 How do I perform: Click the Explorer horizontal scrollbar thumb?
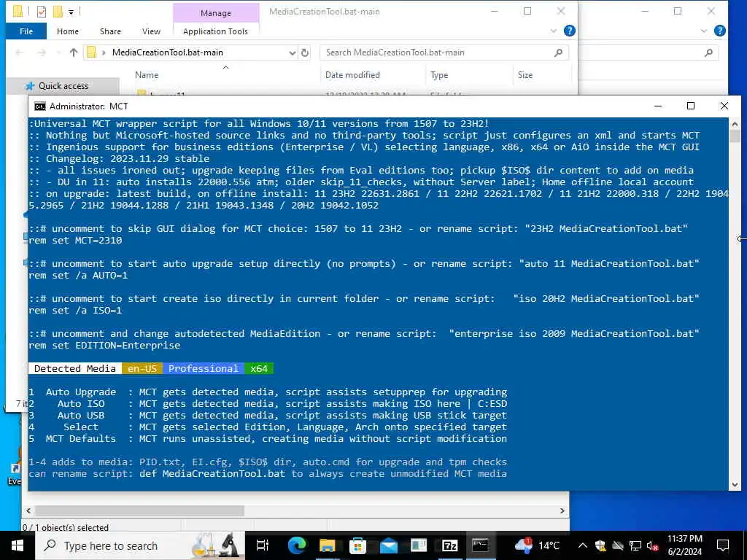click(x=139, y=510)
